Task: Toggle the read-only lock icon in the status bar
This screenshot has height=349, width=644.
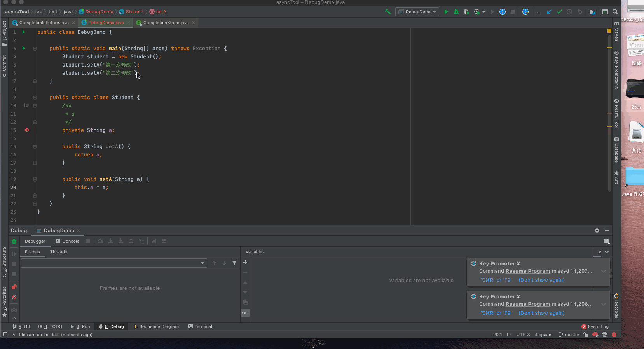Action: point(585,335)
